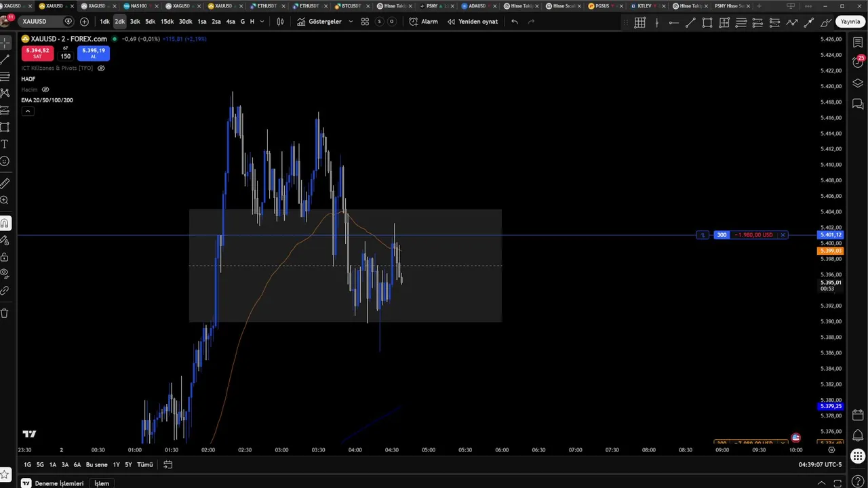Select the crosshair cursor tool

point(5,43)
